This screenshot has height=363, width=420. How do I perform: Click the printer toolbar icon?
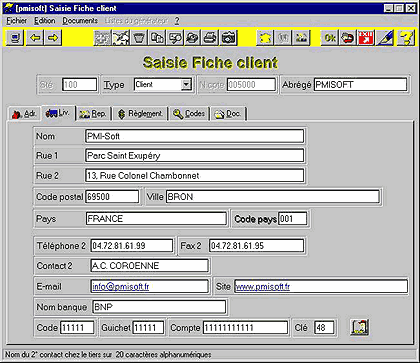pos(211,38)
